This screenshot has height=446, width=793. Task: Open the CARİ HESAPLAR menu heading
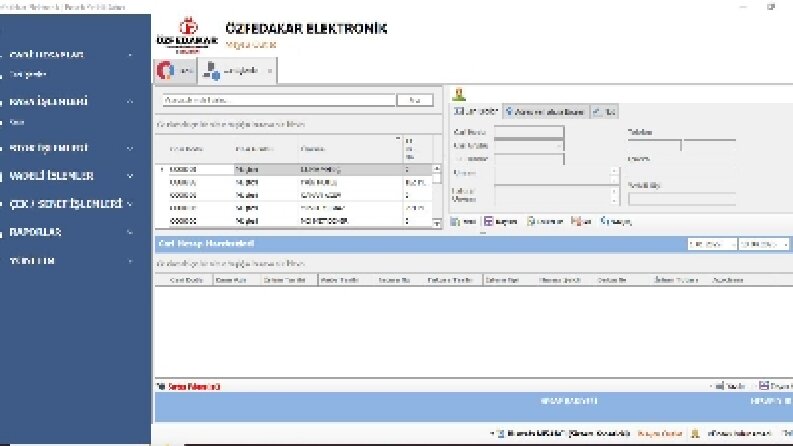47,55
